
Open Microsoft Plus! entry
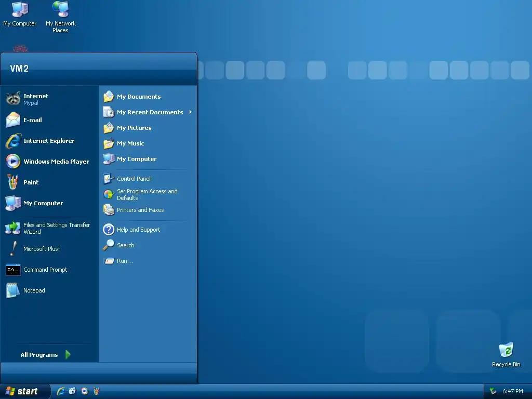point(49,249)
